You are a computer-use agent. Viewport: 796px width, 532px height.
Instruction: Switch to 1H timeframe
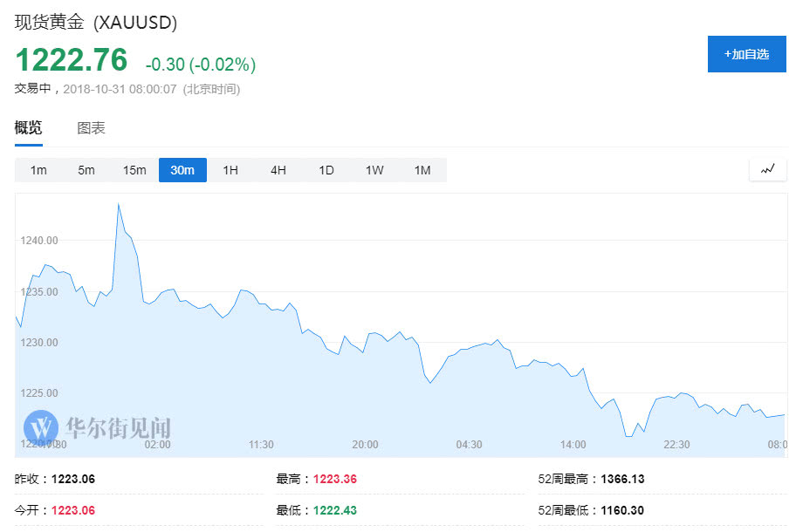tap(230, 170)
